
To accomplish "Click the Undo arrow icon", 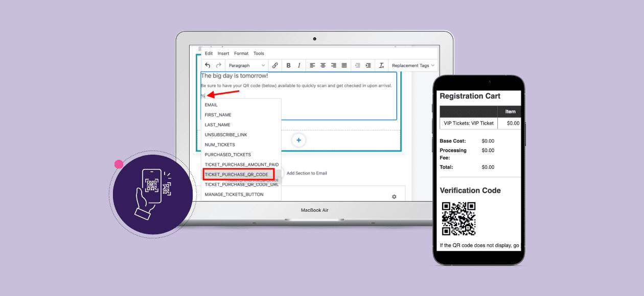I will click(x=208, y=65).
